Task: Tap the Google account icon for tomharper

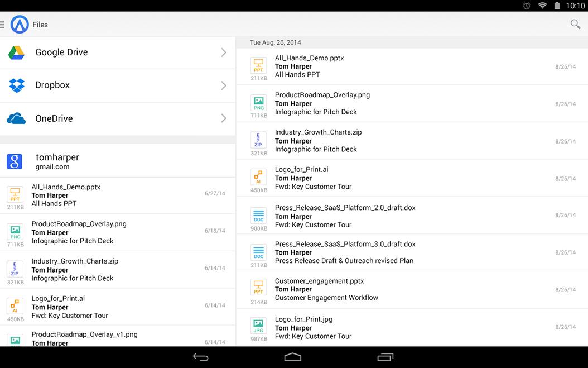Action: [15, 161]
